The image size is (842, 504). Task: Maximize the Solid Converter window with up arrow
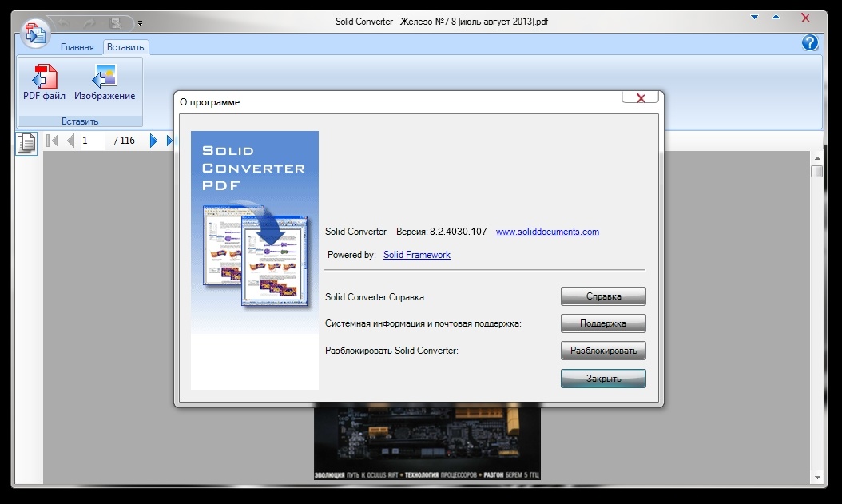[776, 18]
